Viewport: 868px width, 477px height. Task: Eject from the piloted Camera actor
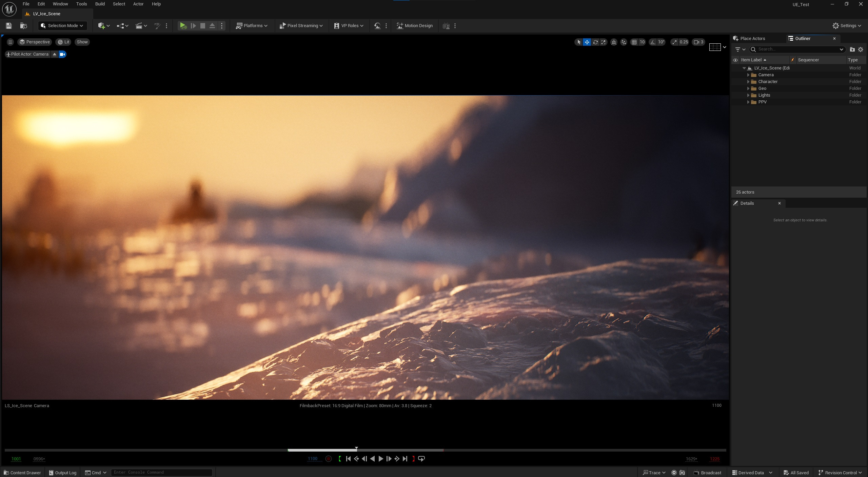click(x=55, y=54)
